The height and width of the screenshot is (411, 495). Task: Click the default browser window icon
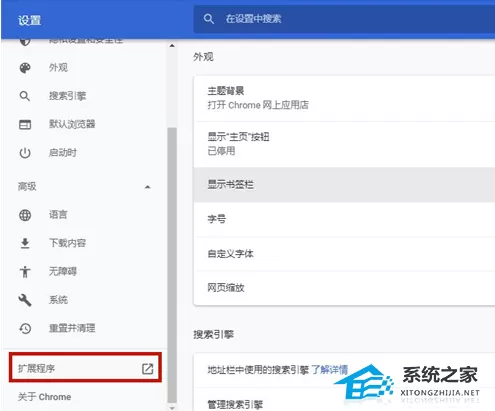pos(25,125)
